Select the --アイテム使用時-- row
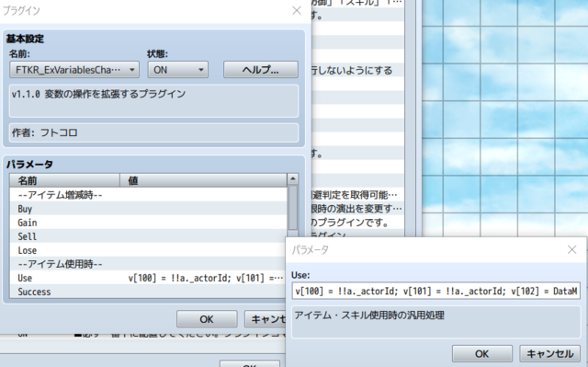588x367 pixels. 148,264
